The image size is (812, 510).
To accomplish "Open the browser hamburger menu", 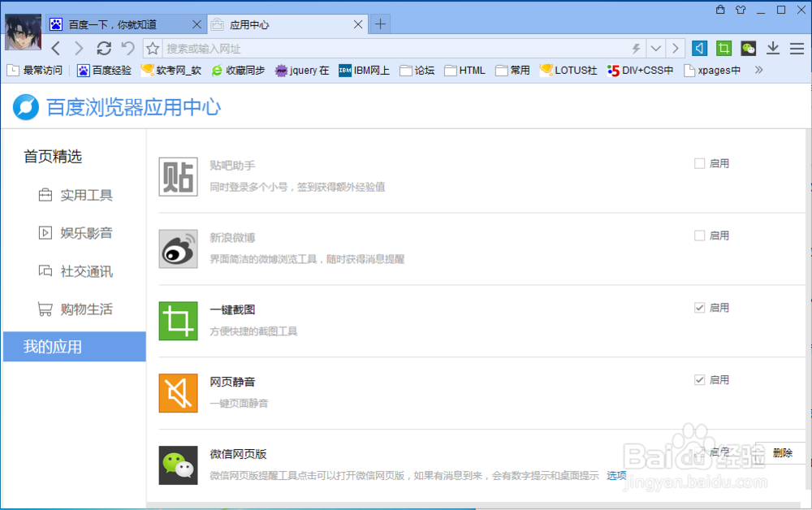I will coord(797,49).
